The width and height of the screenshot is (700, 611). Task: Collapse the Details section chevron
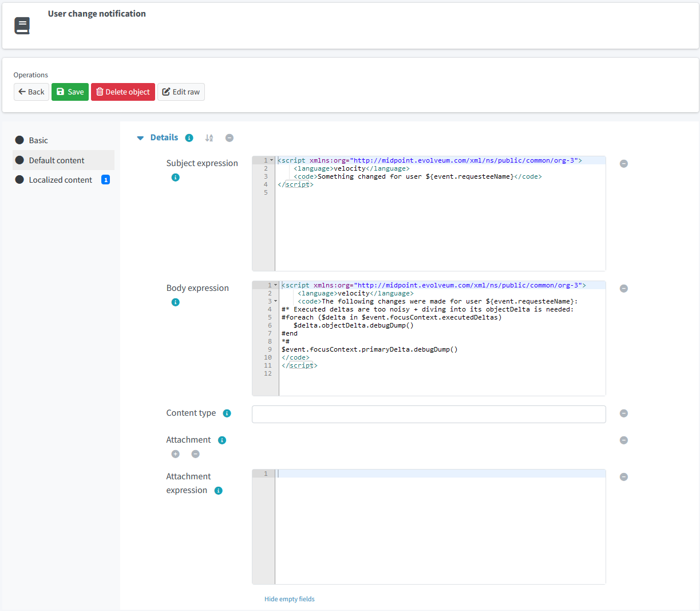[x=140, y=137]
